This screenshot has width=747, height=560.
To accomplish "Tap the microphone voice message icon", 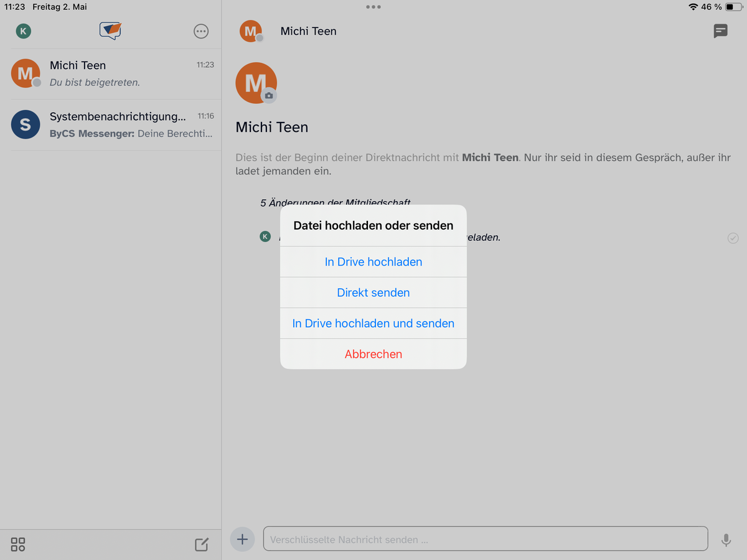I will pos(726,539).
